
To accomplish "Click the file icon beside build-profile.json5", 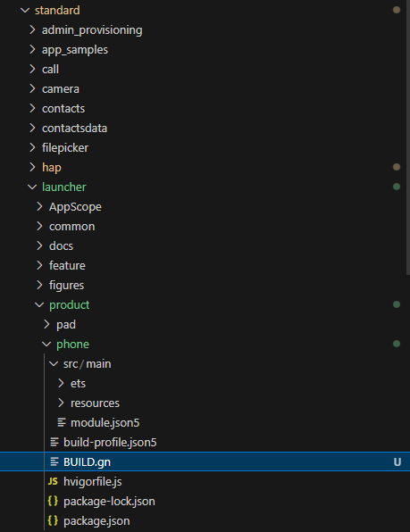I will coord(54,442).
